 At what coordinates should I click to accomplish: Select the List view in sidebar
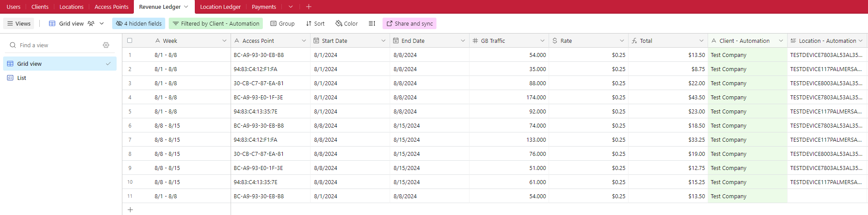pos(60,78)
